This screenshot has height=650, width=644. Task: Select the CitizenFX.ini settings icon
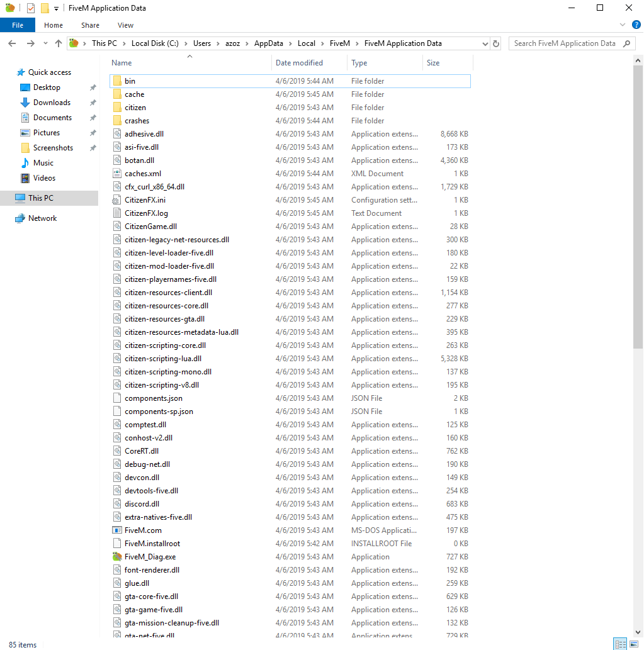point(117,200)
